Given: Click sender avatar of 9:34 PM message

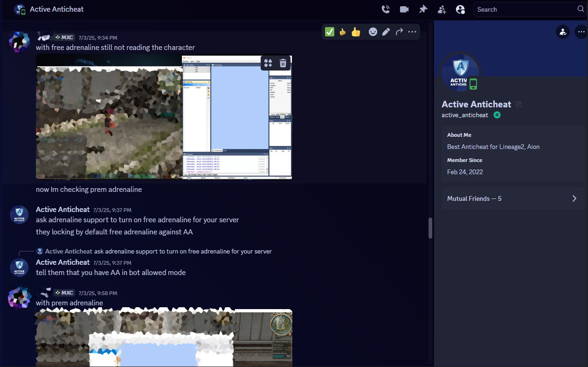Looking at the screenshot, I should [19, 42].
